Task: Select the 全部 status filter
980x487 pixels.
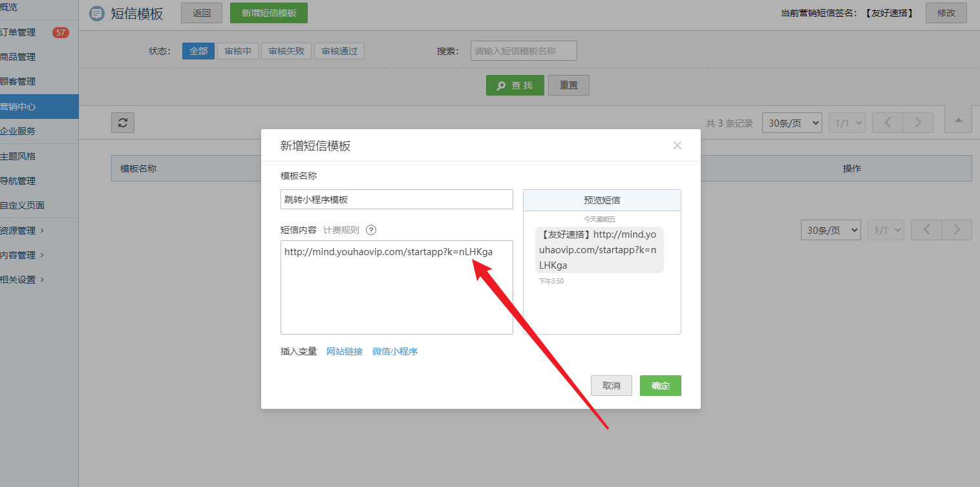Action: (x=198, y=51)
